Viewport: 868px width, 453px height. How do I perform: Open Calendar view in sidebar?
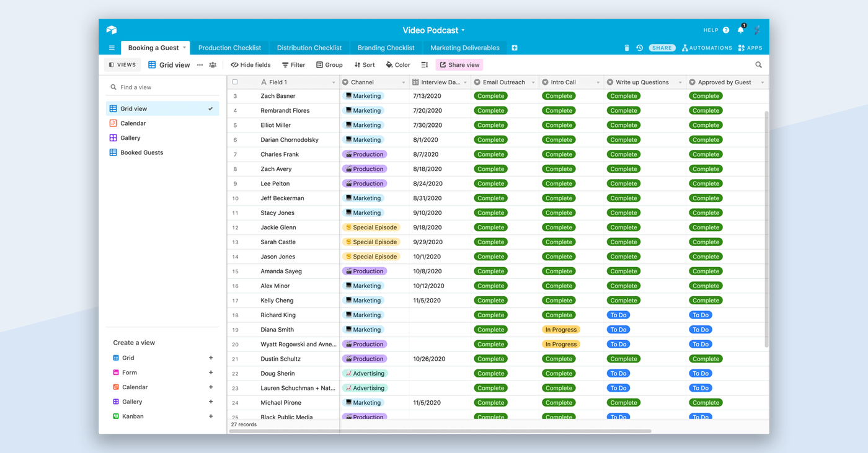pyautogui.click(x=162, y=123)
